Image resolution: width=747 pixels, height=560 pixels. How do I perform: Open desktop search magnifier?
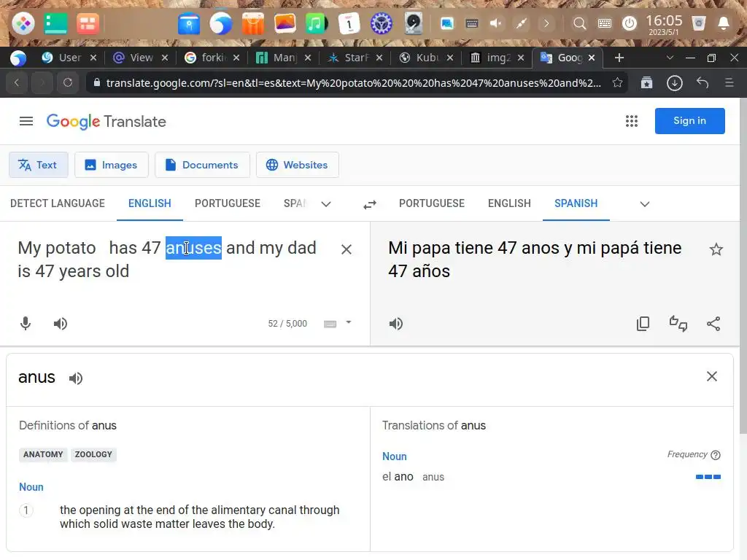tap(579, 23)
